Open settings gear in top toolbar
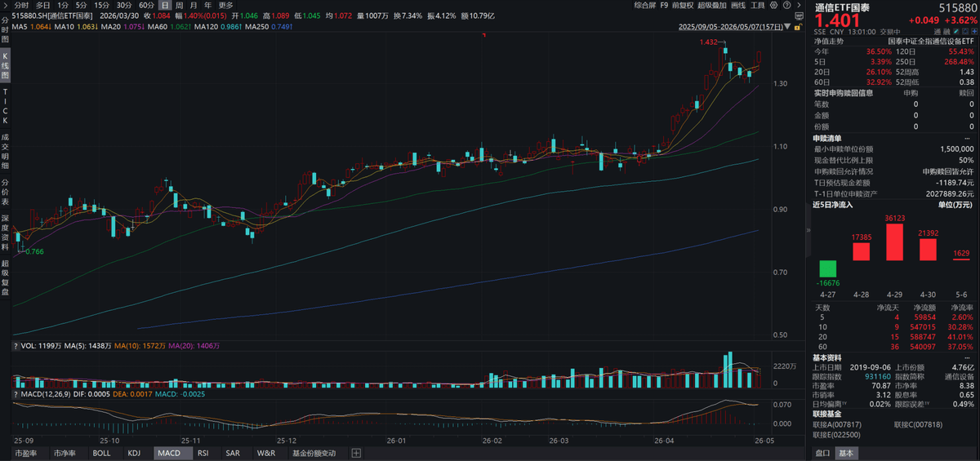The height and width of the screenshot is (461, 980). 773,5
